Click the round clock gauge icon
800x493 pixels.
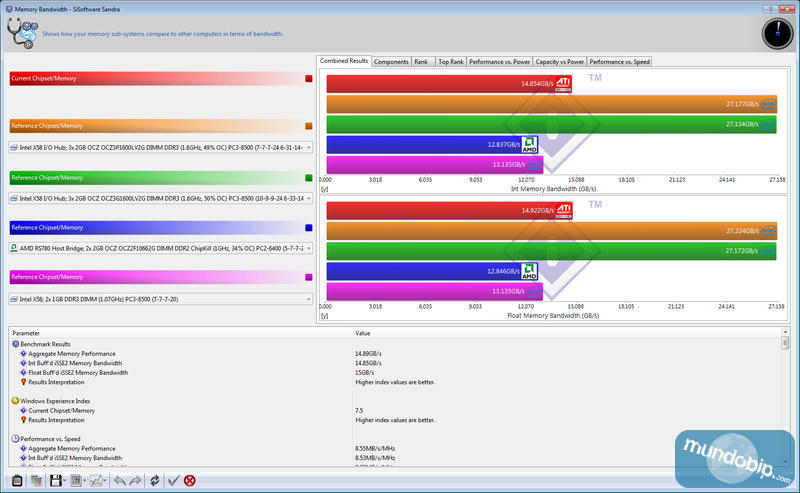click(x=777, y=34)
